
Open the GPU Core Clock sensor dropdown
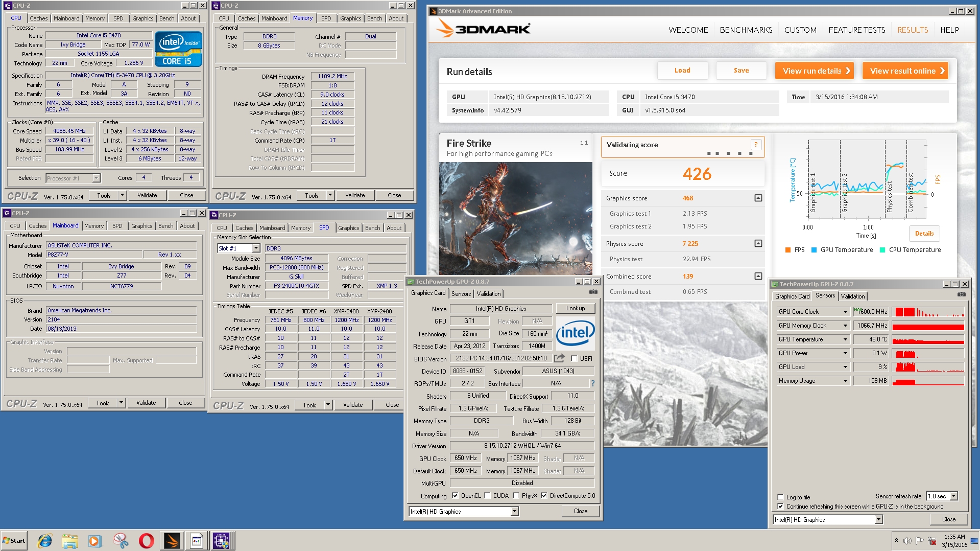pos(845,312)
